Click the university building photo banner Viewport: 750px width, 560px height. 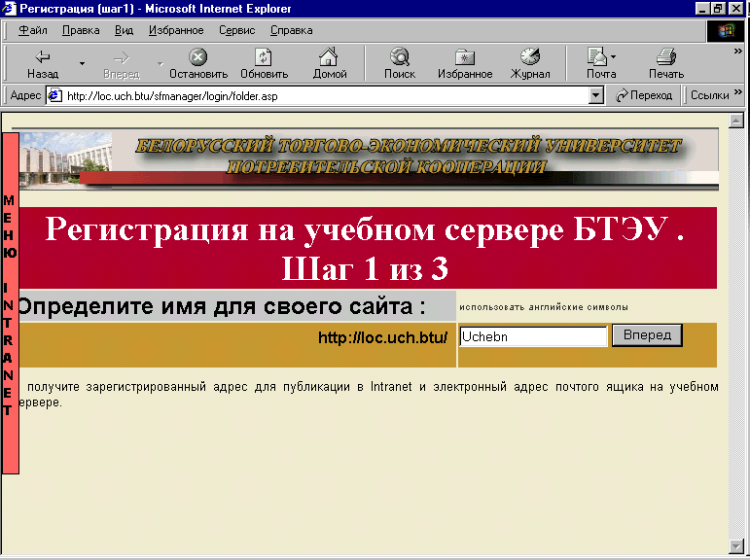[x=65, y=158]
